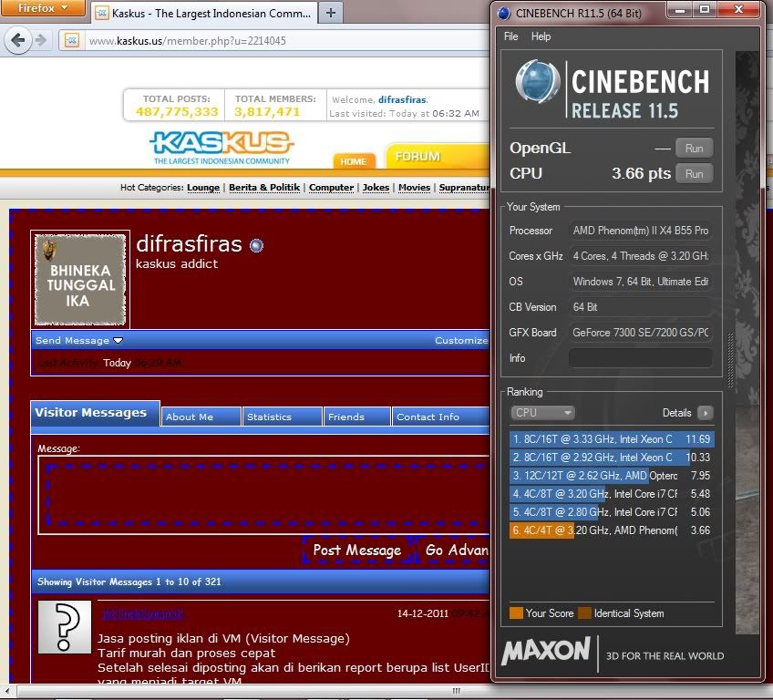773x700 pixels.
Task: Open a new tab with the plus button
Action: click(331, 13)
